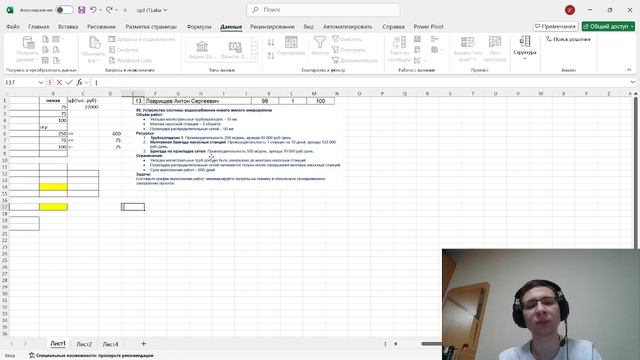Viewport: 640px width, 360px height.
Task: Expand the formula bar
Action: (632, 82)
